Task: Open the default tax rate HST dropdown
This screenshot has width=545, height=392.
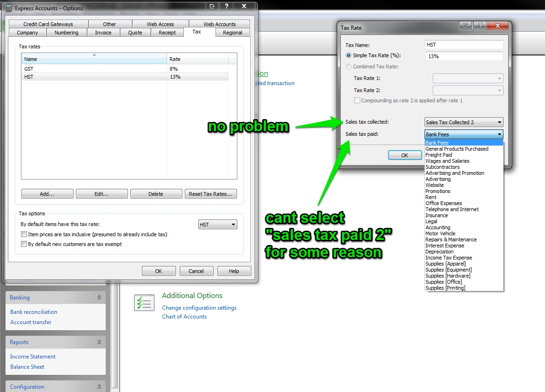Action: (218, 225)
